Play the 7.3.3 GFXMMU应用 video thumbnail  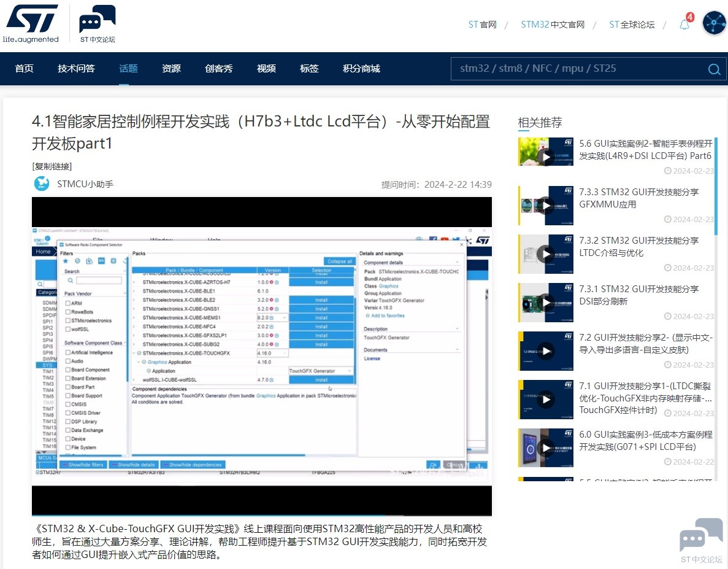coord(546,205)
